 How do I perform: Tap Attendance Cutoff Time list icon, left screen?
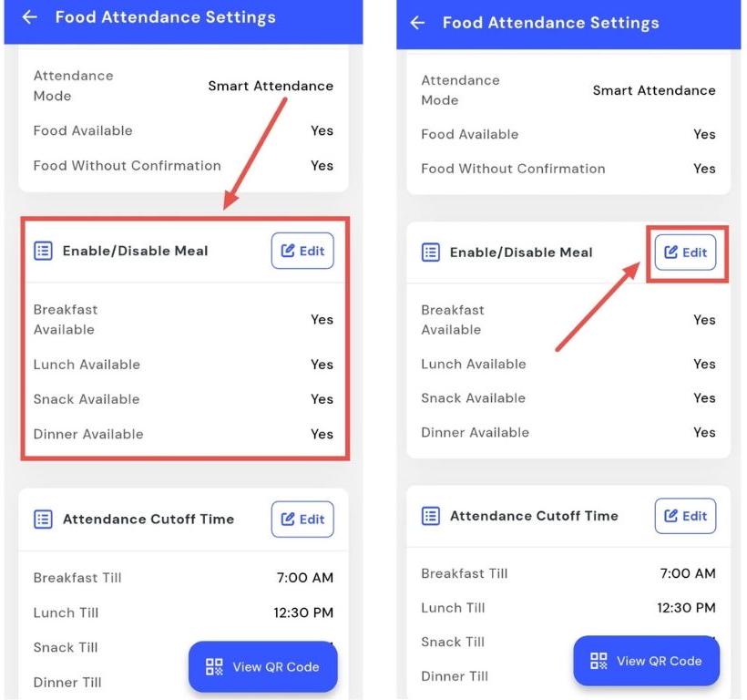pos(43,520)
